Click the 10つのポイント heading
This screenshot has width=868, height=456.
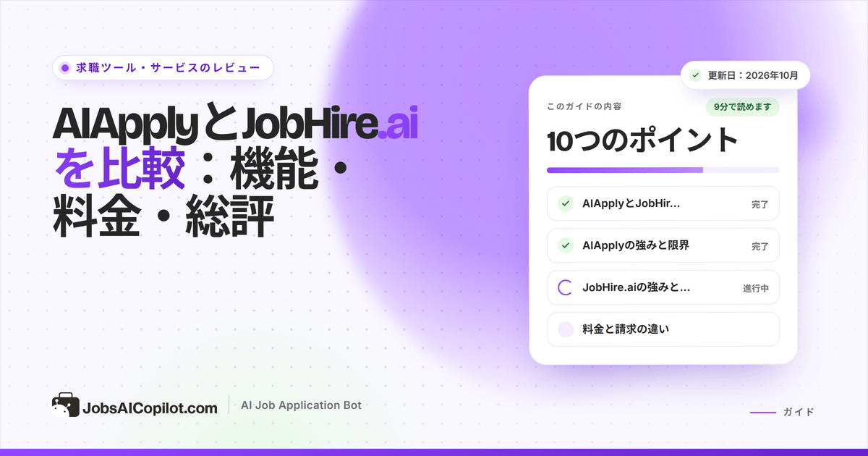[x=642, y=140]
